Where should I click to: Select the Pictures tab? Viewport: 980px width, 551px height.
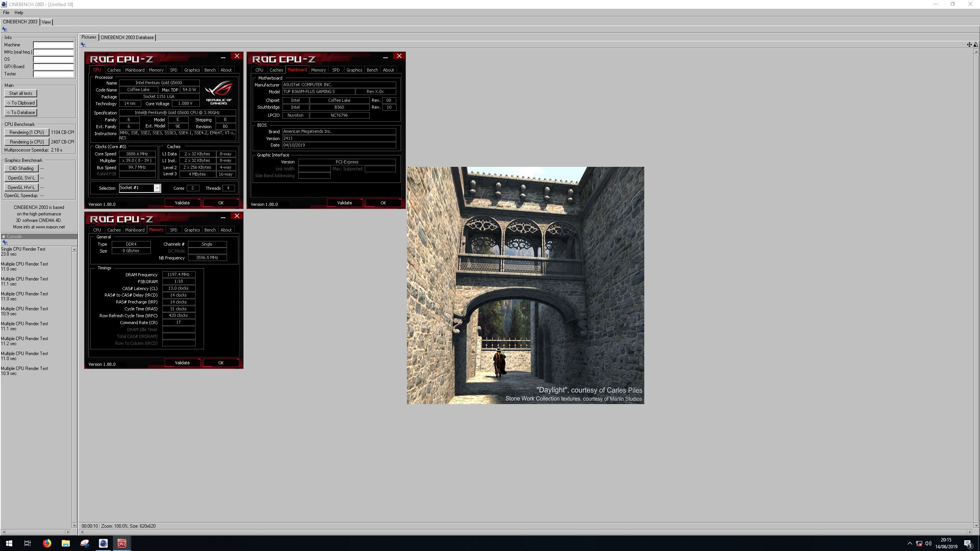(x=88, y=37)
